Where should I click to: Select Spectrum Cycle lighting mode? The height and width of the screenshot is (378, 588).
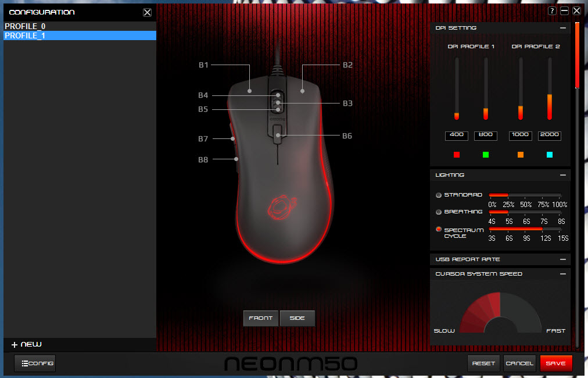(438, 229)
